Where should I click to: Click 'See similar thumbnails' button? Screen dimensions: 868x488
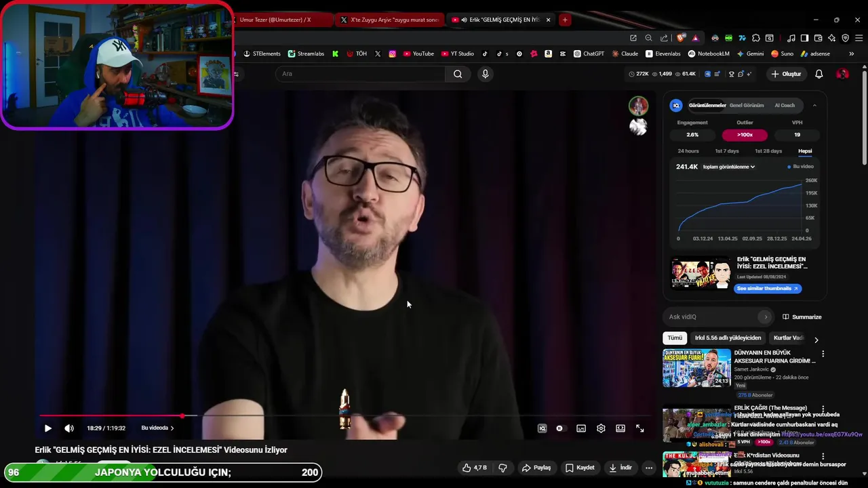tap(768, 288)
